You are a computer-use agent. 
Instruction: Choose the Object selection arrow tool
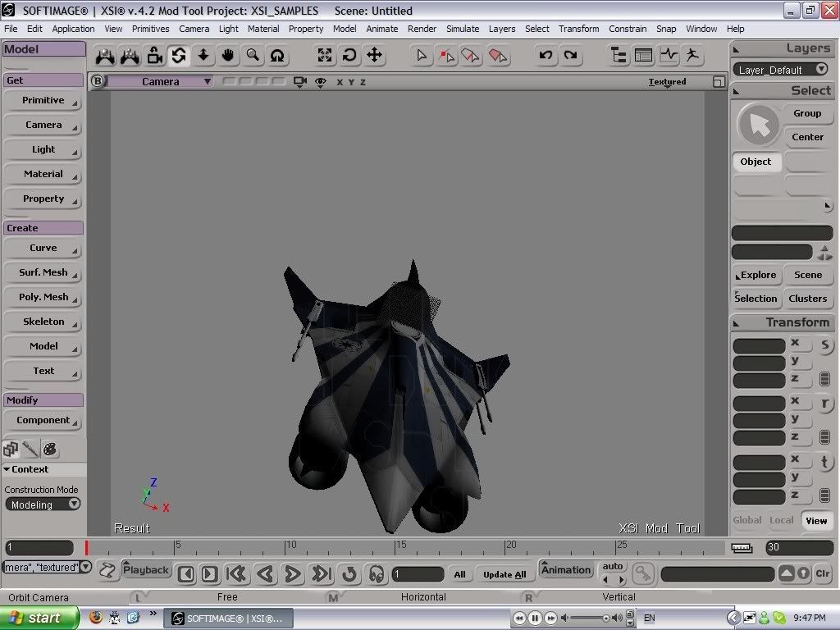pyautogui.click(x=421, y=55)
